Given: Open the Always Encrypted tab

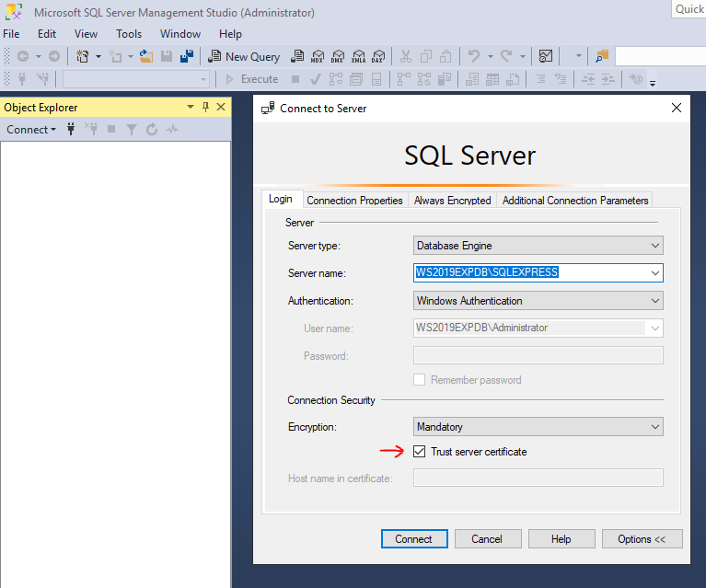Looking at the screenshot, I should [452, 200].
